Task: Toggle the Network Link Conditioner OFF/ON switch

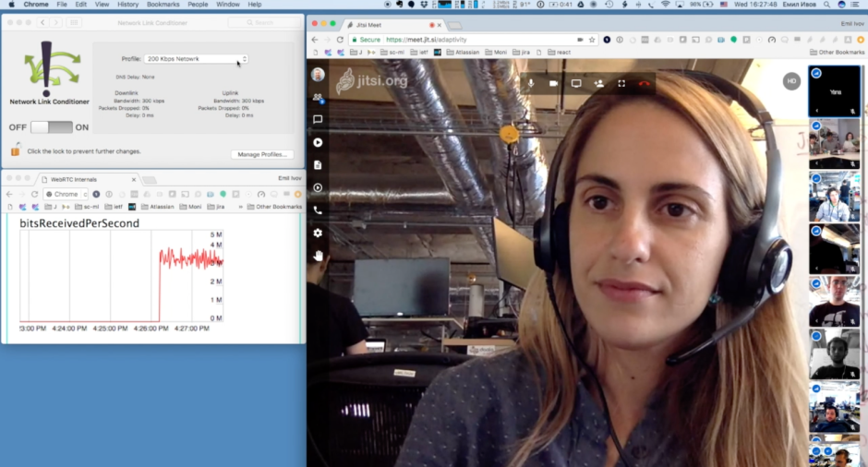Action: [52, 127]
